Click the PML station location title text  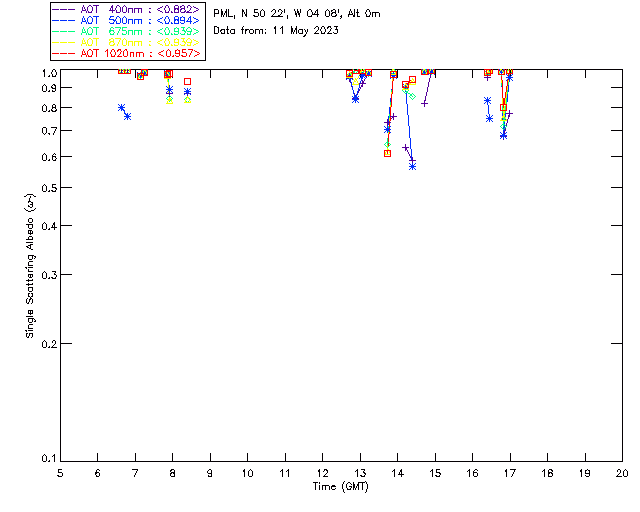tap(297, 14)
